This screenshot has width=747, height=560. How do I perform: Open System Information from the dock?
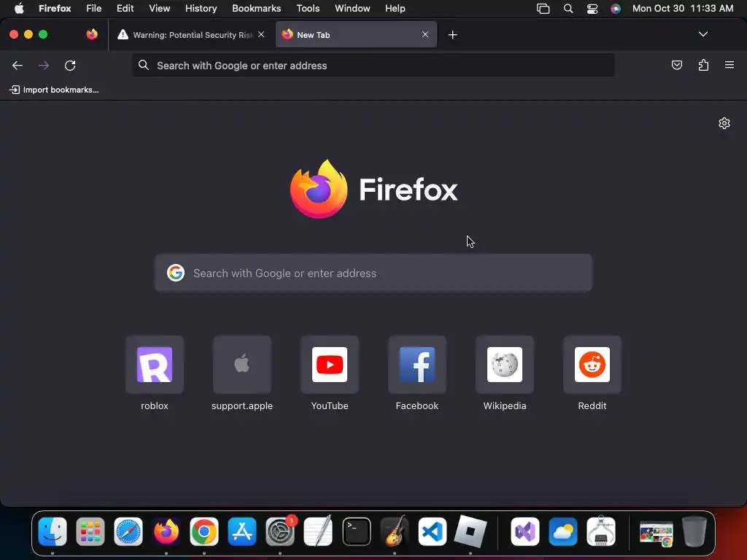coord(601,531)
